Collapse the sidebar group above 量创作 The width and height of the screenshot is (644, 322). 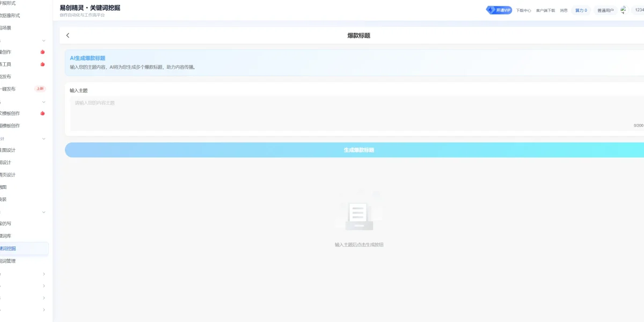pyautogui.click(x=44, y=40)
